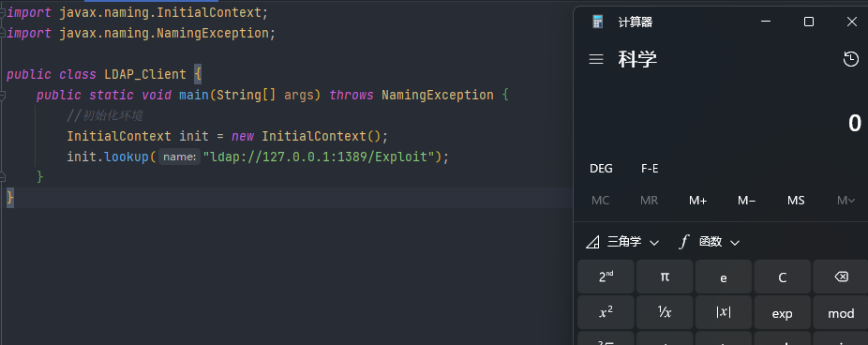Image resolution: width=868 pixels, height=345 pixels.
Task: Open the calculator history panel
Action: (x=851, y=59)
